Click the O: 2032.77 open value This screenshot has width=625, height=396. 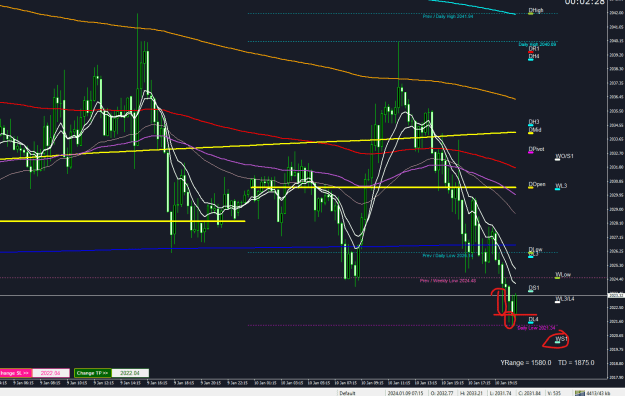click(442, 393)
